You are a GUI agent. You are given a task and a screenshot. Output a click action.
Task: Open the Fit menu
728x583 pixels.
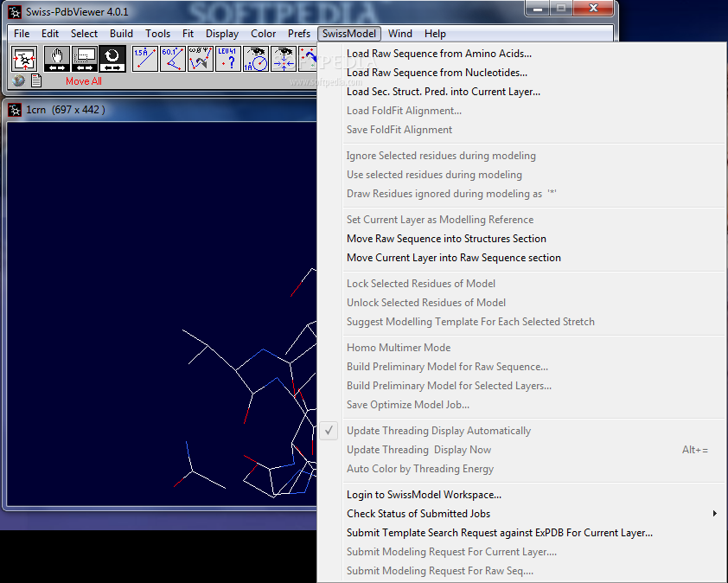point(188,34)
